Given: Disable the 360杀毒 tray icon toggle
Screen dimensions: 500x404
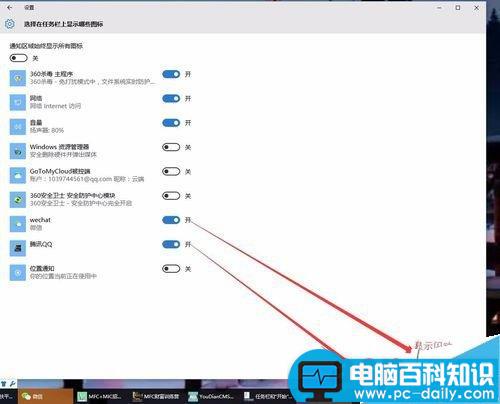Looking at the screenshot, I should pos(171,74).
